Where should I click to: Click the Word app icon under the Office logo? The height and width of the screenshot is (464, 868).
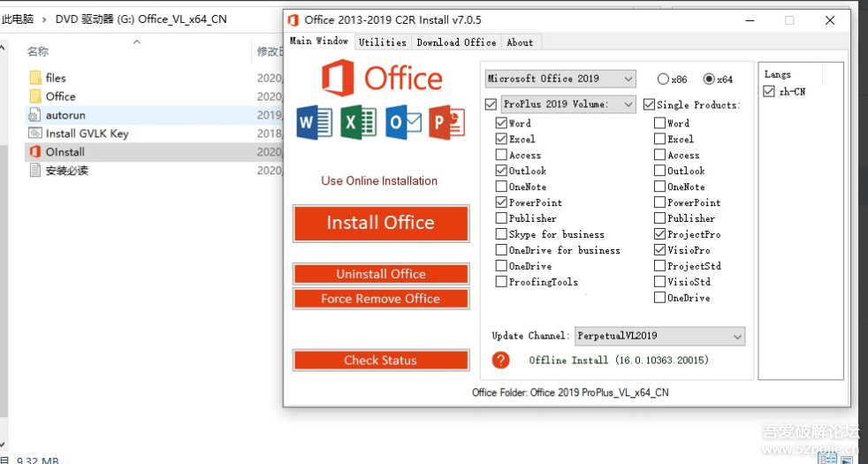click(x=315, y=122)
